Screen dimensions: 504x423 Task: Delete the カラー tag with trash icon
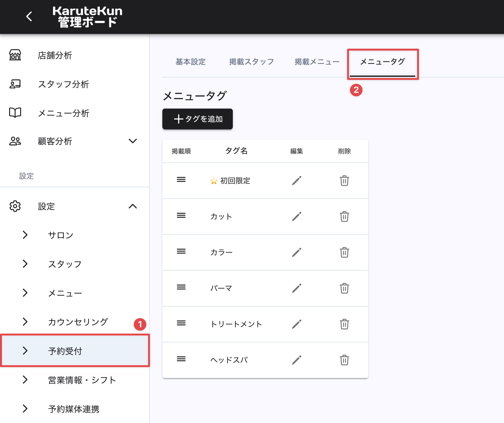click(344, 252)
